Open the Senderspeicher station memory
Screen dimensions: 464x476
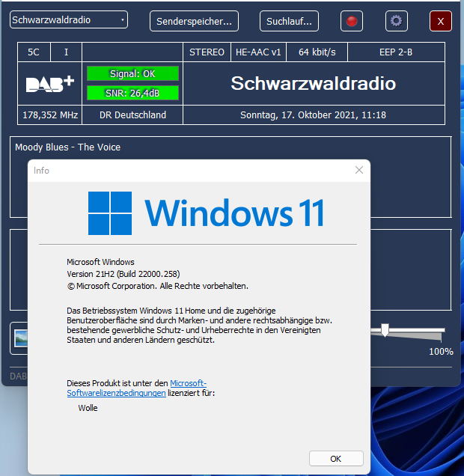195,21
